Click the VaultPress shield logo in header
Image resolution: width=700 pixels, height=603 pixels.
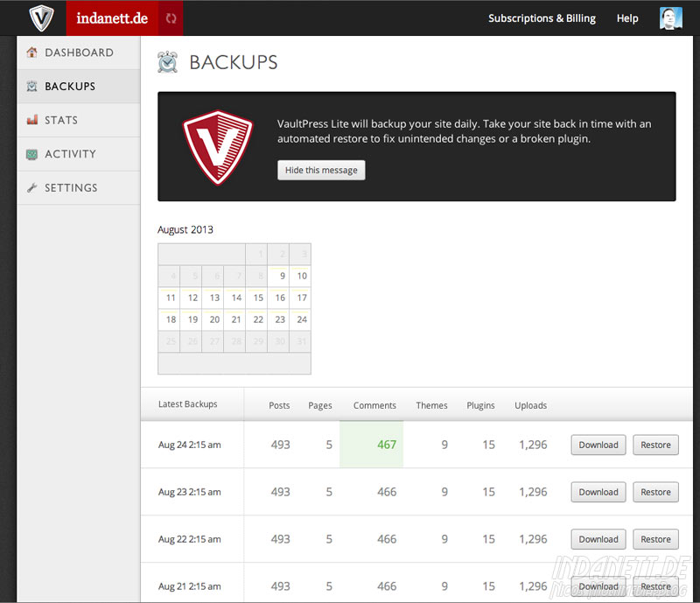click(41, 18)
